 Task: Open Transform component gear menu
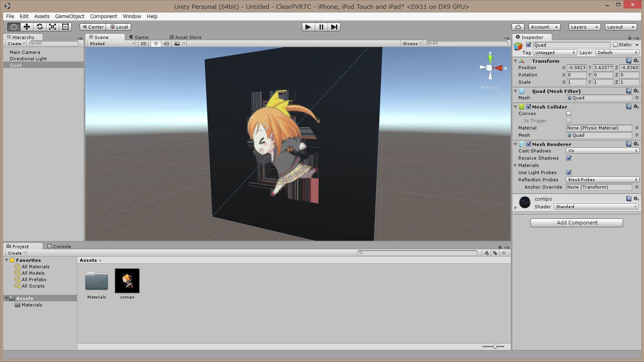point(636,61)
